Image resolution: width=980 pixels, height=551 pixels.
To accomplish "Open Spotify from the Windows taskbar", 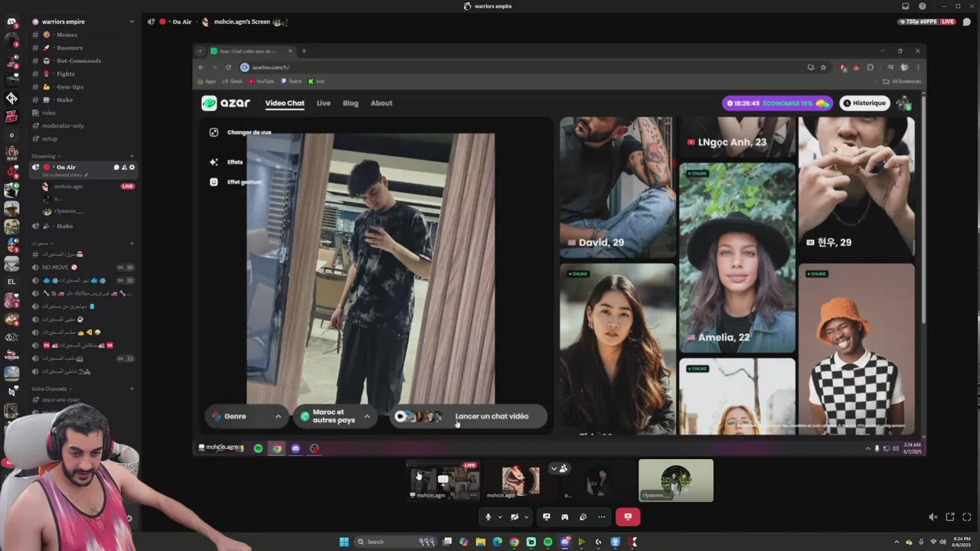I will click(x=548, y=542).
